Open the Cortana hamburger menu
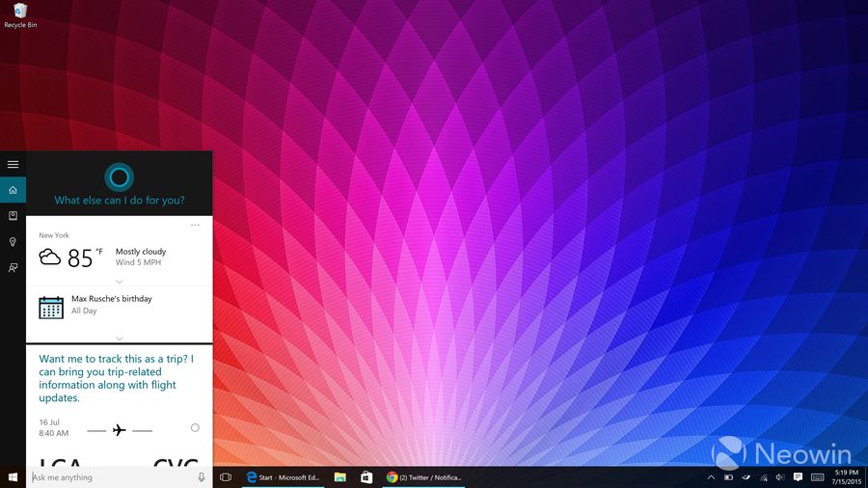The width and height of the screenshot is (868, 488). 13,164
